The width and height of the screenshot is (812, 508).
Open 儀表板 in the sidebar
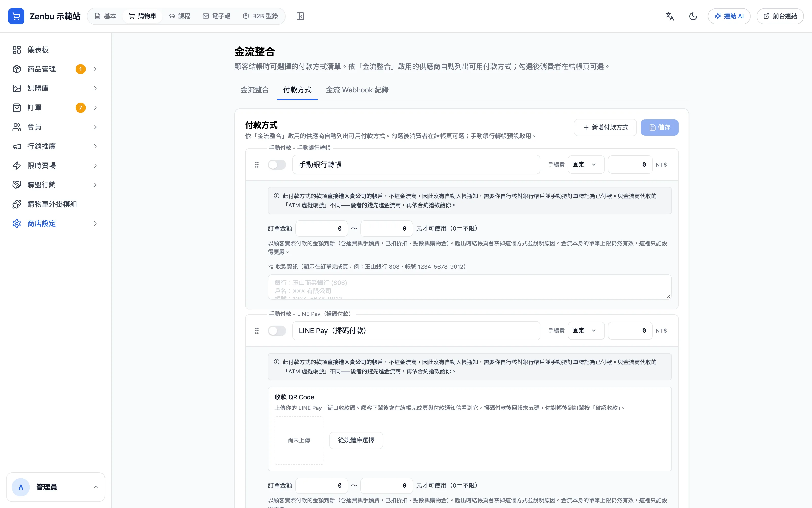point(55,50)
